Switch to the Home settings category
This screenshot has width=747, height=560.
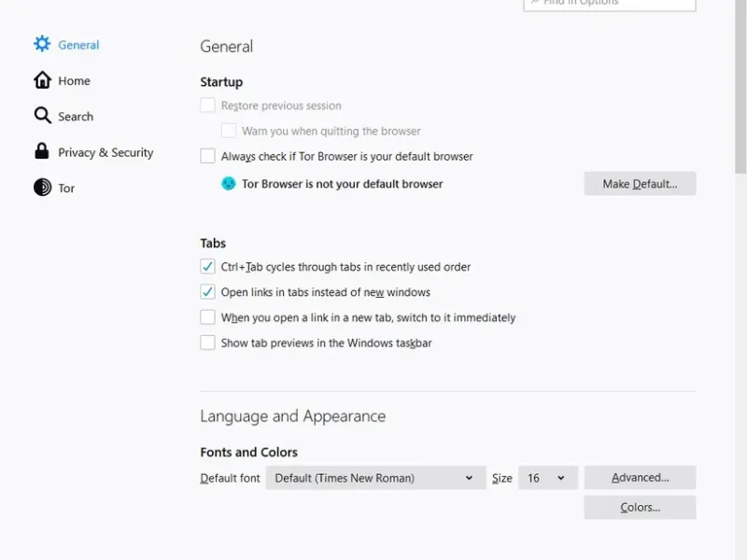pyautogui.click(x=74, y=81)
